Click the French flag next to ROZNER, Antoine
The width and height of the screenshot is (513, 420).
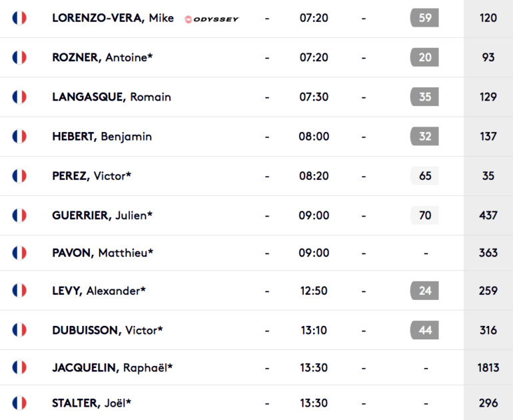coord(19,57)
